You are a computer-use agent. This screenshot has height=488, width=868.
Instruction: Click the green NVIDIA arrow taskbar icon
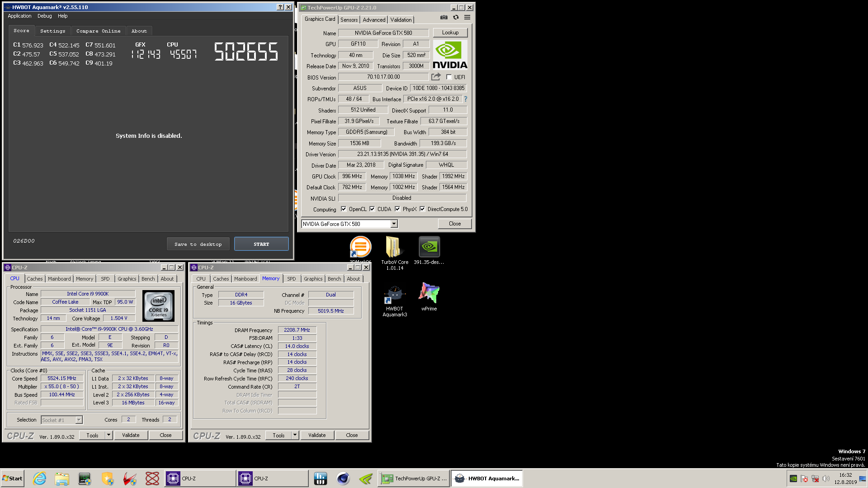pyautogui.click(x=366, y=479)
